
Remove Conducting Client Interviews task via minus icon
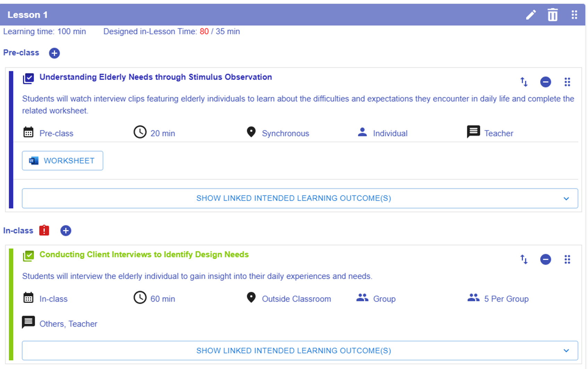pos(545,259)
